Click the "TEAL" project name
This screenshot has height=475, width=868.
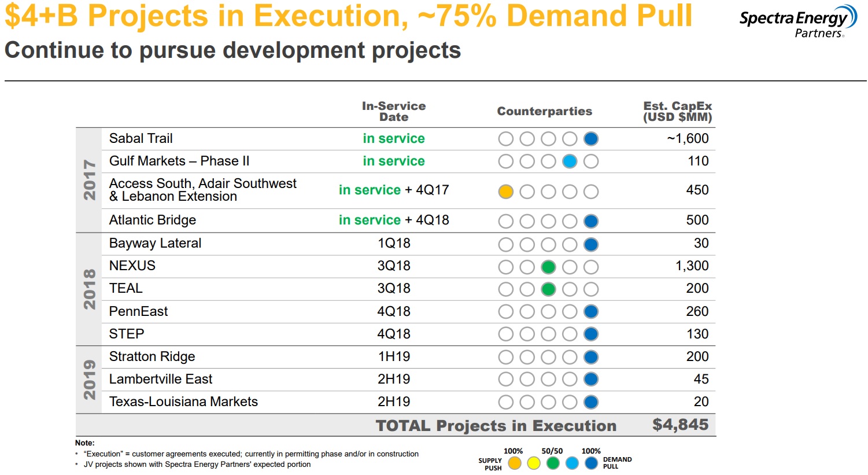(x=125, y=288)
